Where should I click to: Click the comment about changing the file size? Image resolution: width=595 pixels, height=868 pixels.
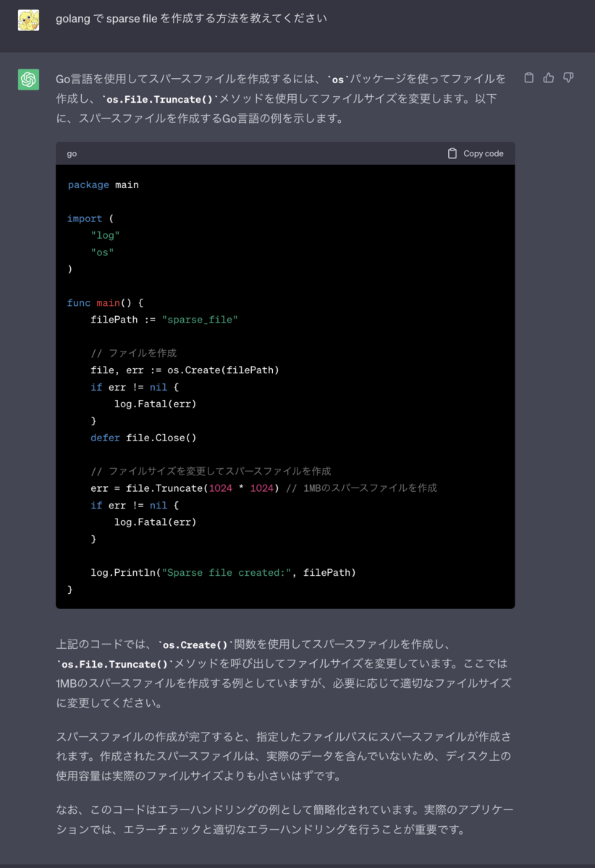(x=211, y=471)
